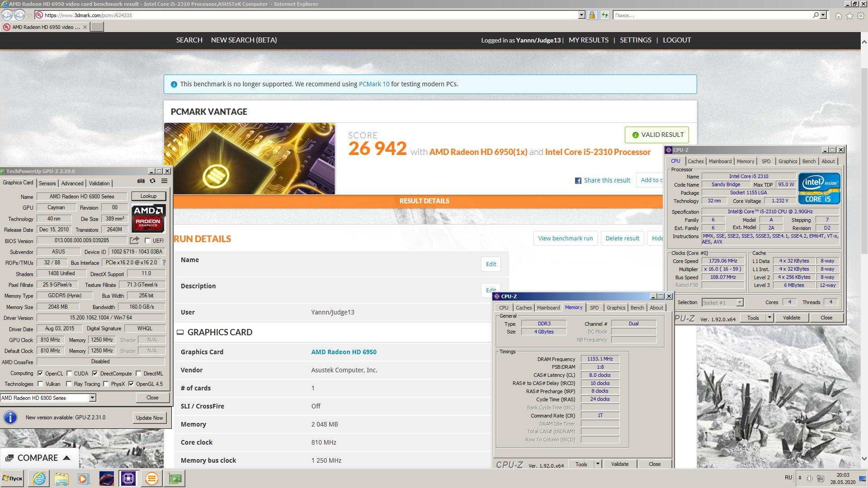Toggle the CUDA checkbox
Image resolution: width=868 pixels, height=488 pixels.
69,374
